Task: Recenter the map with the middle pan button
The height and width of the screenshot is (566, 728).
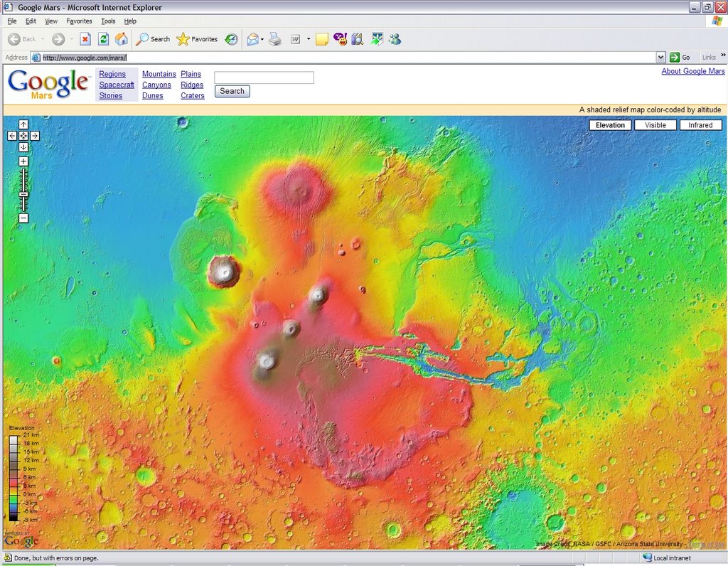Action: click(23, 136)
